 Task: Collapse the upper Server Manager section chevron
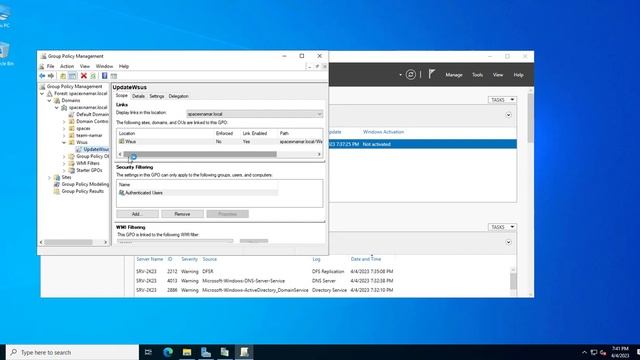coord(509,115)
